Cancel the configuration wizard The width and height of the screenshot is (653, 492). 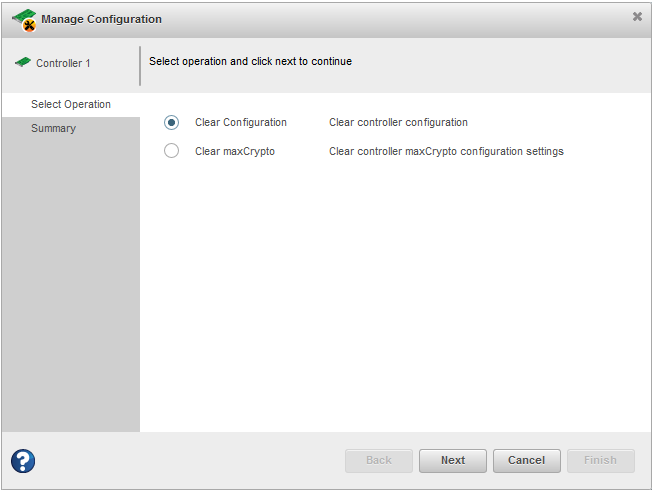point(526,460)
